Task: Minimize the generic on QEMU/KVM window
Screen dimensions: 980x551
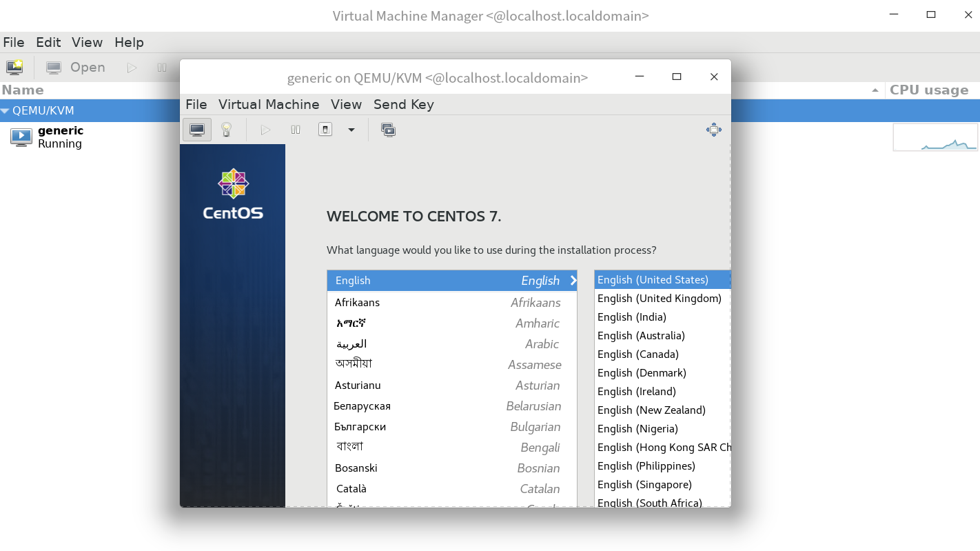Action: click(x=640, y=77)
